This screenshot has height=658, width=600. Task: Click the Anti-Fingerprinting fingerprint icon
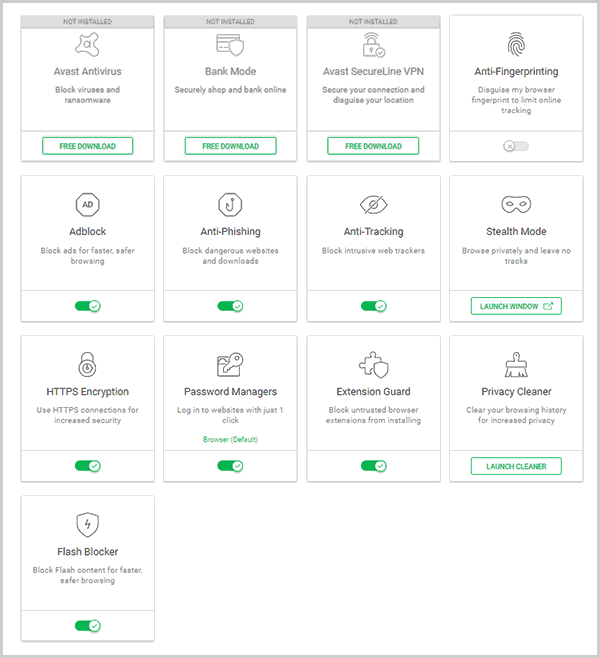click(516, 45)
